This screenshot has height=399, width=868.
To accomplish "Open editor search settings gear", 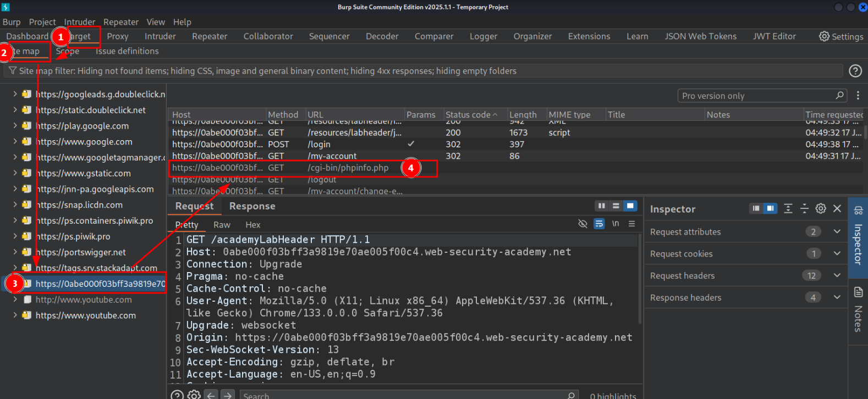I will point(194,395).
